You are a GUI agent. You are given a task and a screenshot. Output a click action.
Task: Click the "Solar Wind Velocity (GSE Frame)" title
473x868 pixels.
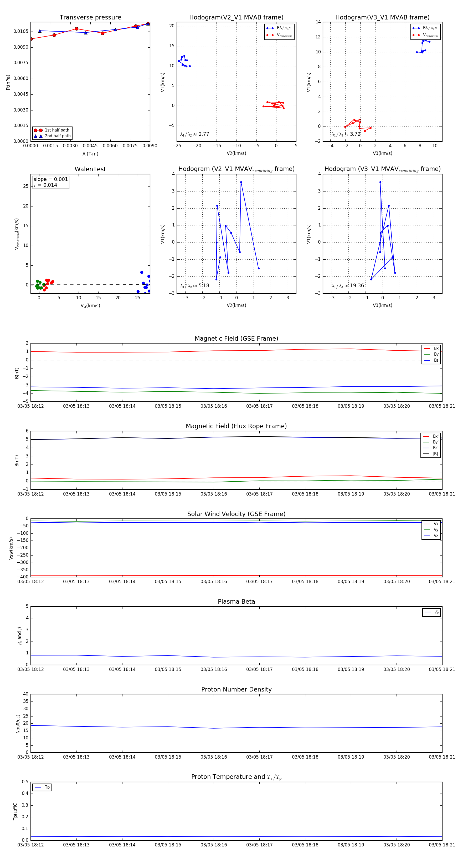click(x=236, y=514)
